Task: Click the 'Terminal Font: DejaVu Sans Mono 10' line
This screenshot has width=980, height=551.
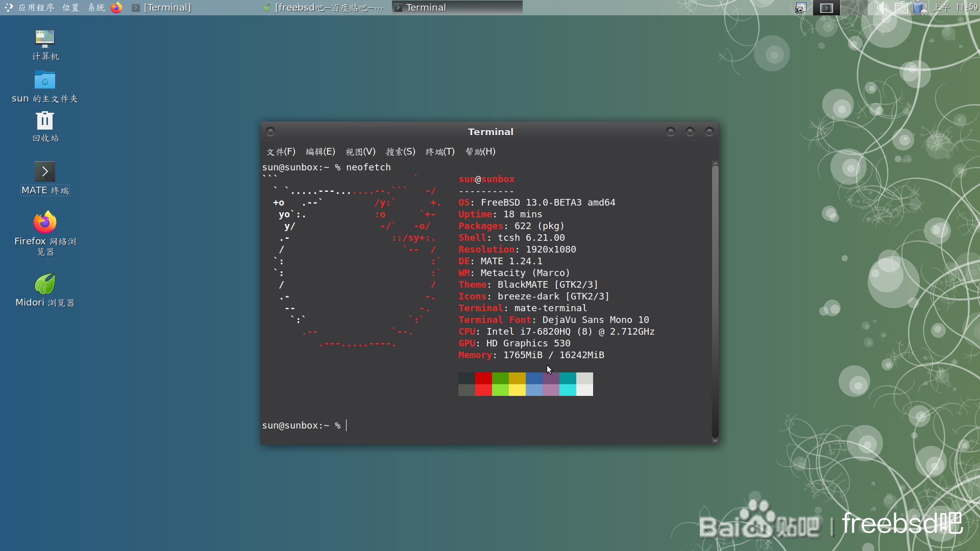Action: pos(554,320)
